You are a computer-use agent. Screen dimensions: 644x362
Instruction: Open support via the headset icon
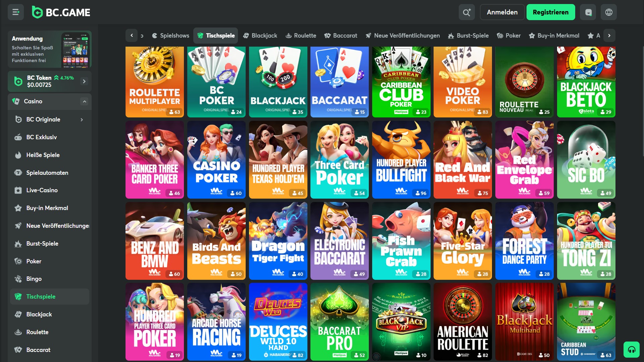click(632, 350)
